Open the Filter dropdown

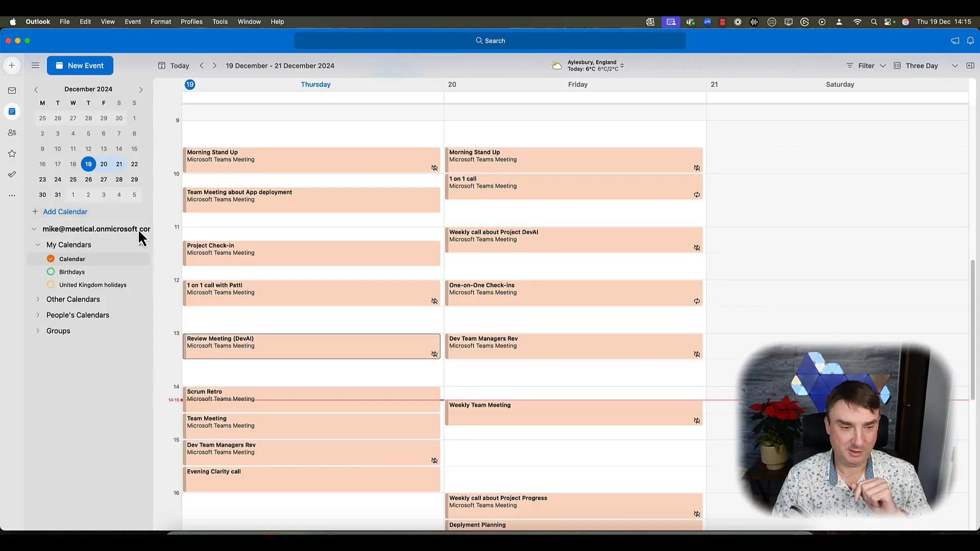coord(866,66)
